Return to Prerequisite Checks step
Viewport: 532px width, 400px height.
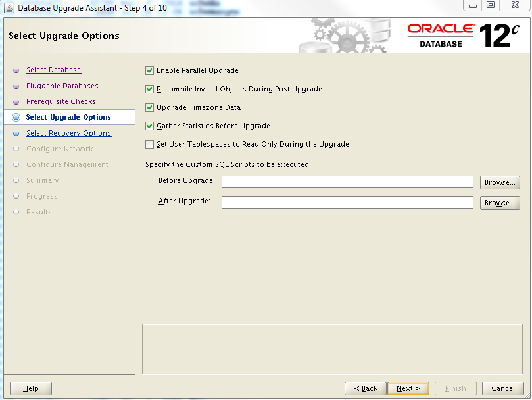(61, 101)
